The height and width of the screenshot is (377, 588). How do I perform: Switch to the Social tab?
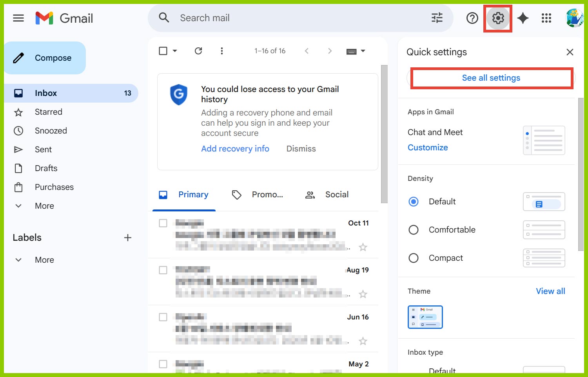point(327,195)
